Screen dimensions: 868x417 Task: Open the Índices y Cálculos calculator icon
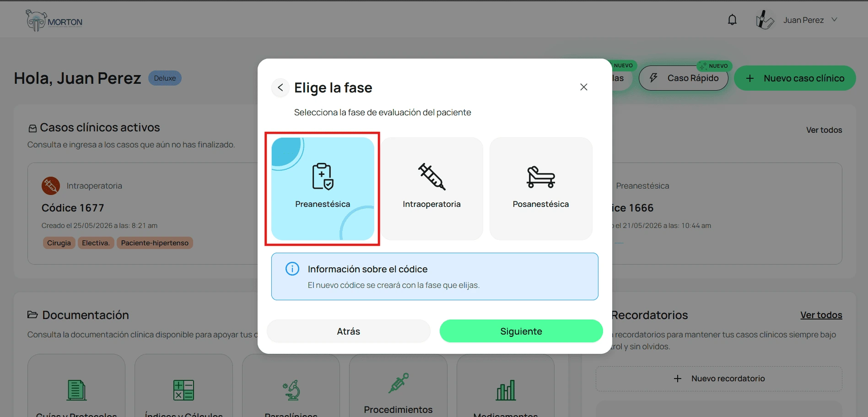coord(183,390)
